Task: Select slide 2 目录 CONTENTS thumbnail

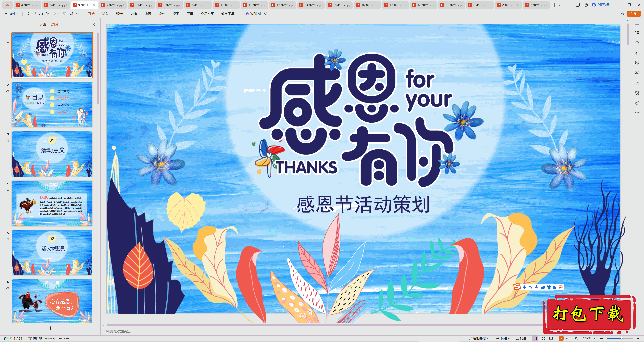Action: [52, 105]
